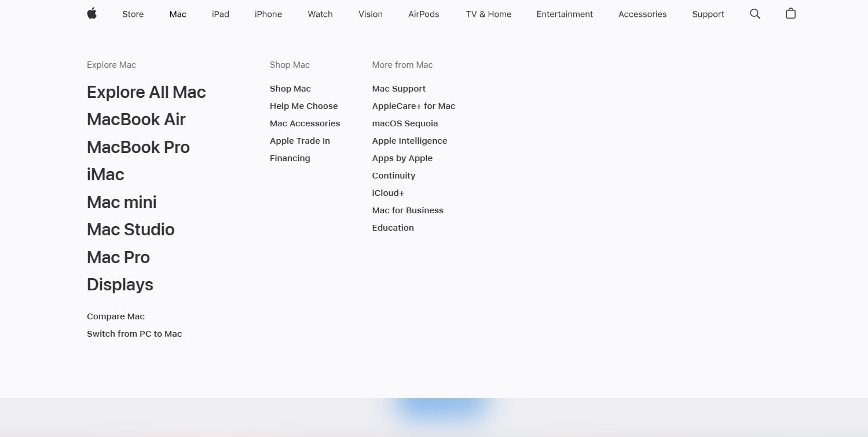Open the AirPods menu

click(424, 14)
